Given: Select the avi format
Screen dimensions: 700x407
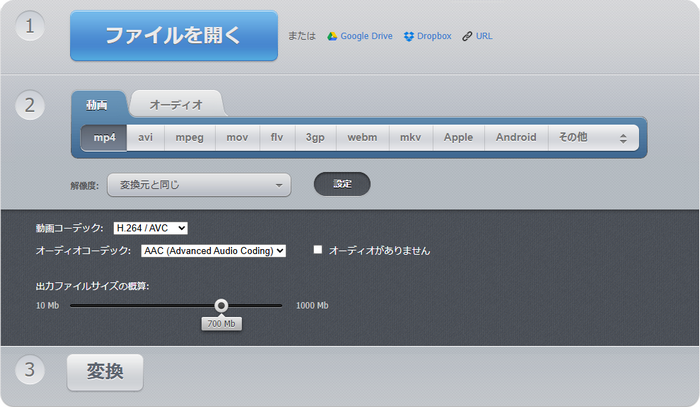Looking at the screenshot, I should click(146, 137).
